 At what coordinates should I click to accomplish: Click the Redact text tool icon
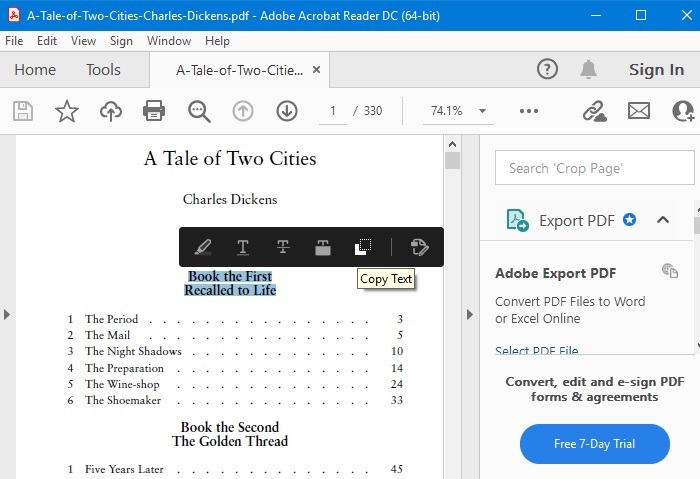coord(323,247)
